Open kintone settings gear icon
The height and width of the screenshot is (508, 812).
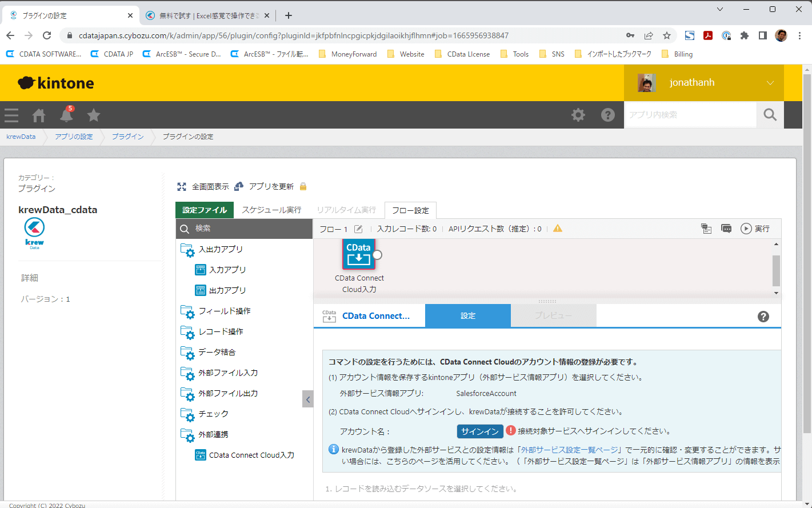point(578,115)
